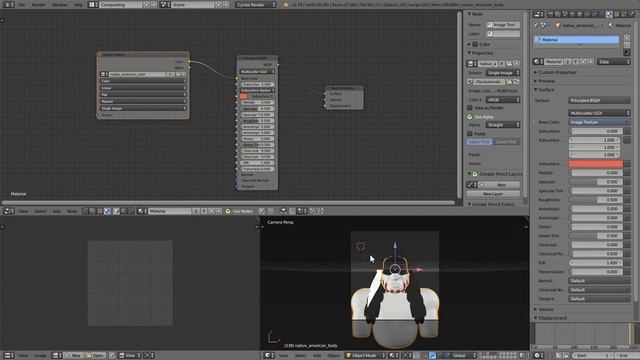The width and height of the screenshot is (640, 360).
Task: Open node editor View menu
Action: [23, 211]
